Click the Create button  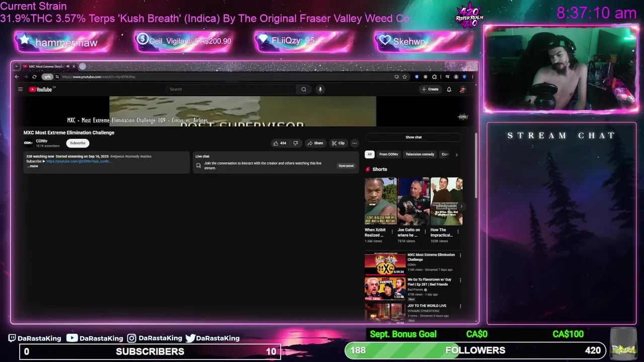point(430,89)
